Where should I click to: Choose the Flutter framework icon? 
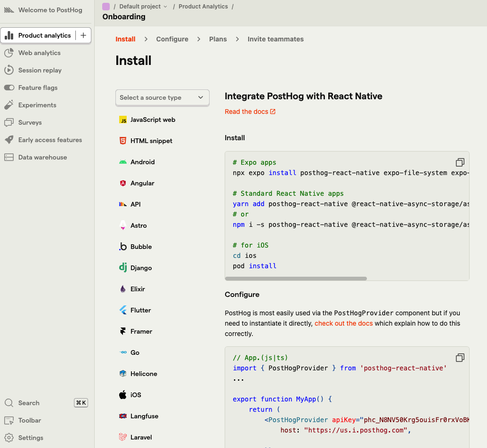(x=122, y=310)
